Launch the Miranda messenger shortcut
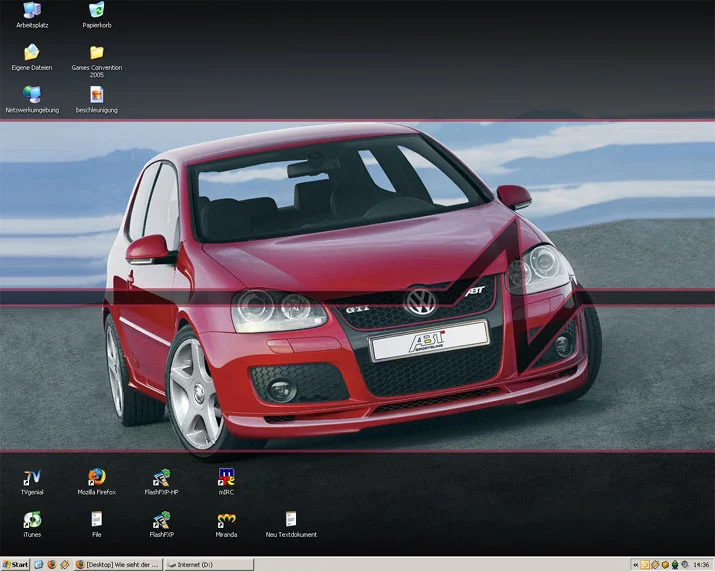Image resolution: width=715 pixels, height=572 pixels. (226, 519)
